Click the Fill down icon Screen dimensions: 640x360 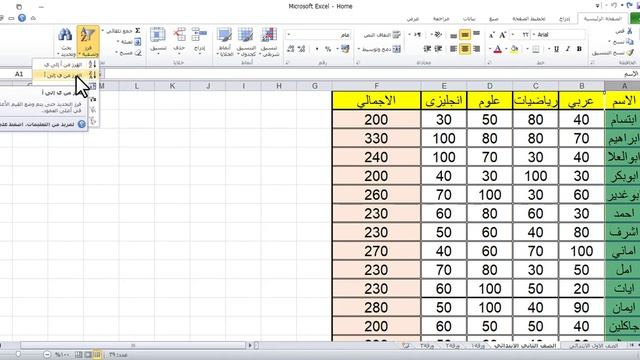pos(138,42)
